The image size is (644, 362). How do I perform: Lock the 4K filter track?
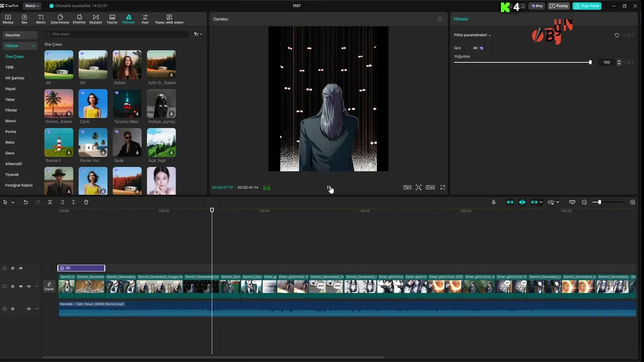pyautogui.click(x=13, y=268)
